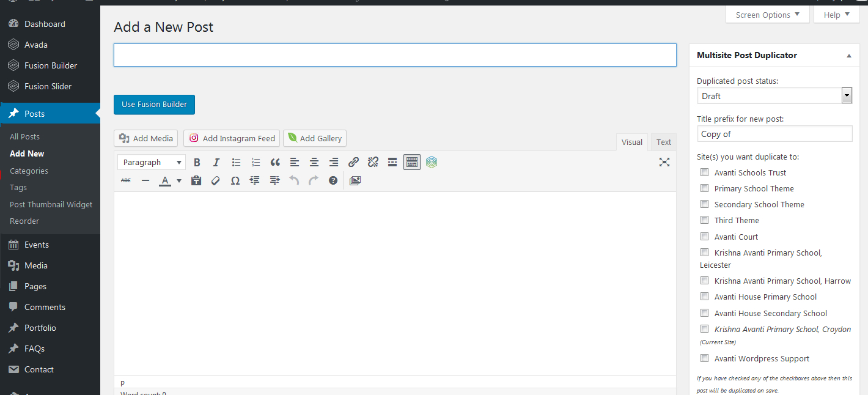Apply strikethrough formatting

[x=126, y=180]
